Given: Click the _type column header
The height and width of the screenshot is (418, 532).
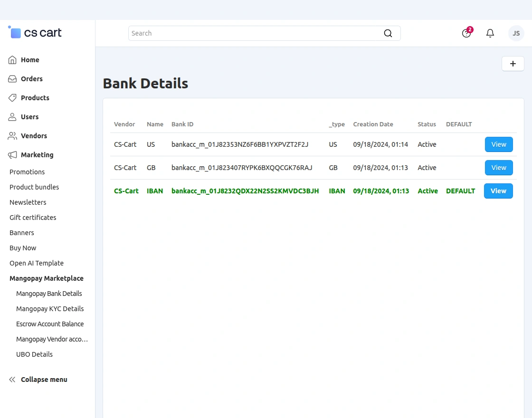Looking at the screenshot, I should [337, 124].
